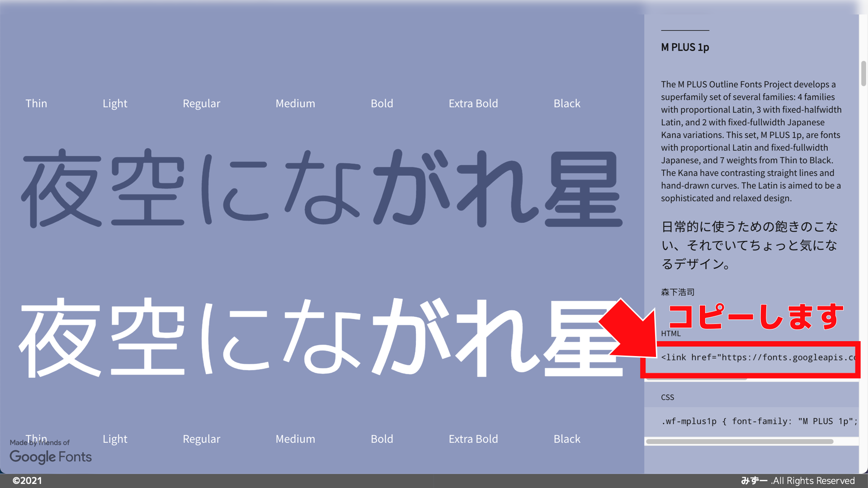Click the CSS .wf-mplus1p code field
The image size is (868, 488).
click(751, 422)
